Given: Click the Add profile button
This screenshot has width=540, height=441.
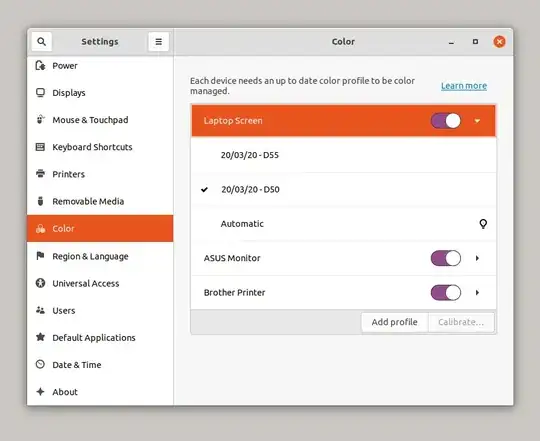Looking at the screenshot, I should [394, 322].
